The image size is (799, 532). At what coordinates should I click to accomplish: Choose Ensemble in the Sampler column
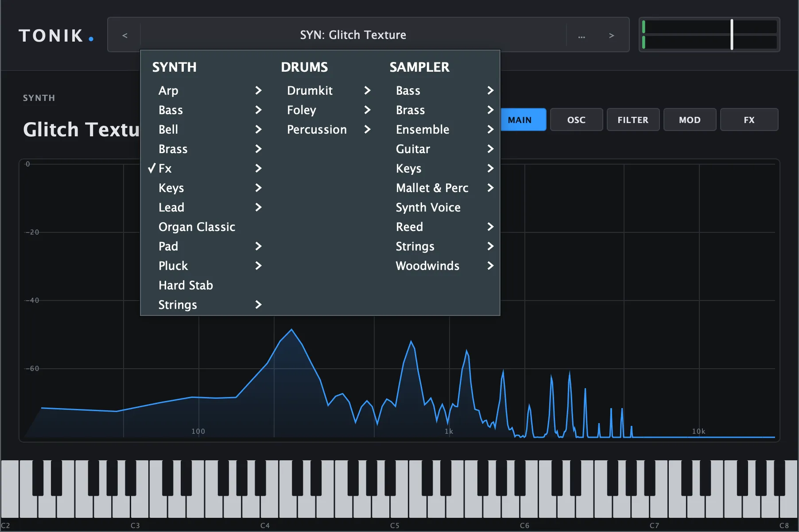pos(423,129)
